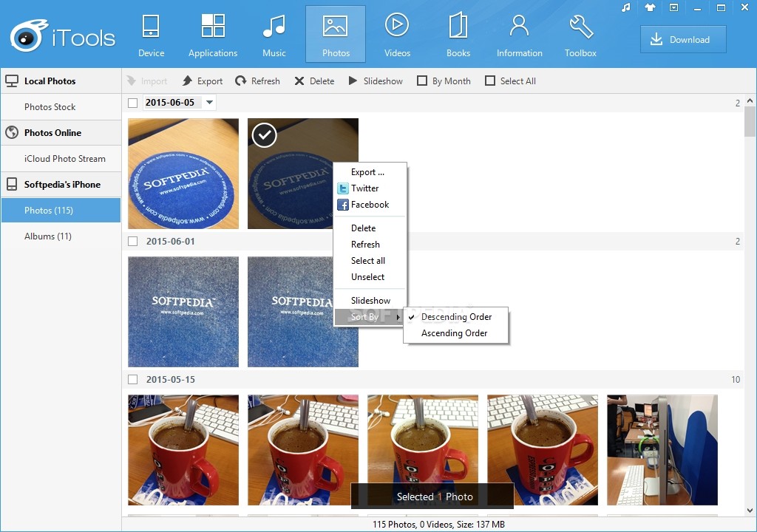Choose Unselect in the context menu
The image size is (757, 532).
[x=370, y=277]
